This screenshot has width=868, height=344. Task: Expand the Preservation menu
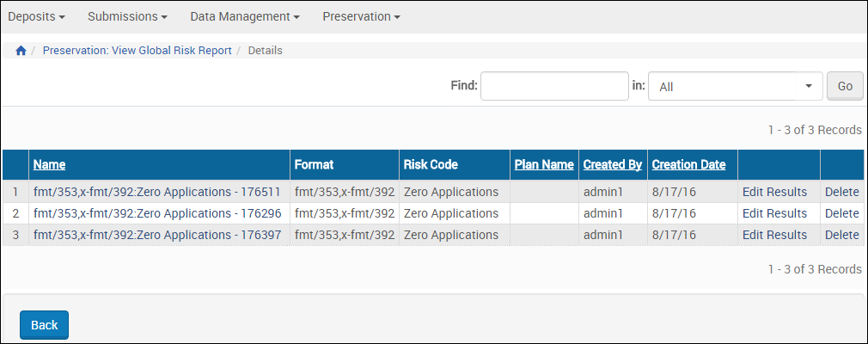pyautogui.click(x=361, y=16)
